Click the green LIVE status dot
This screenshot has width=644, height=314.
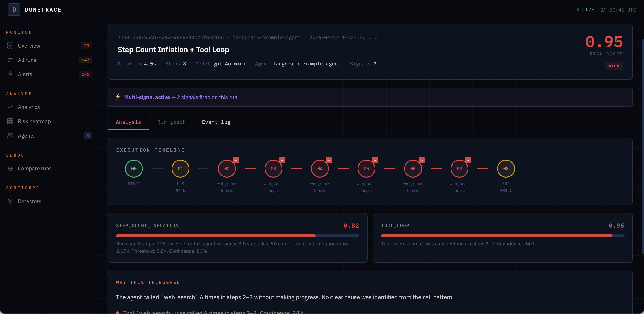[x=578, y=10]
